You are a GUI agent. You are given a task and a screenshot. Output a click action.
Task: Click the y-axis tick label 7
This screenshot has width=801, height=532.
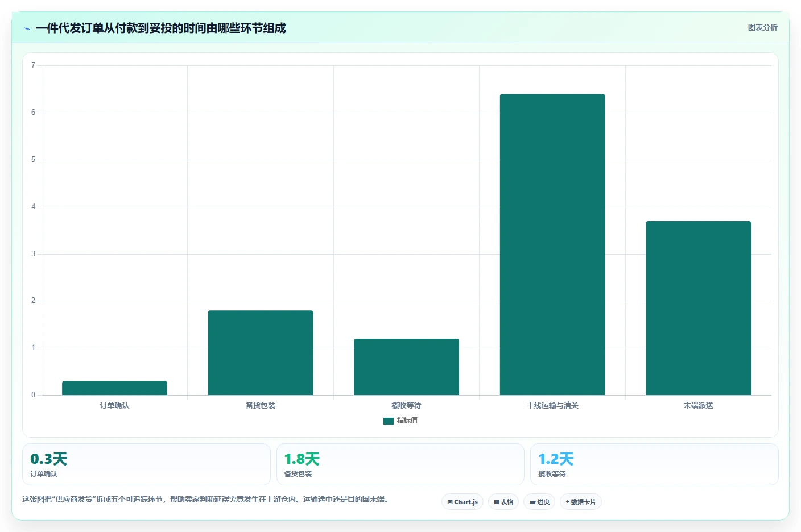pos(33,65)
